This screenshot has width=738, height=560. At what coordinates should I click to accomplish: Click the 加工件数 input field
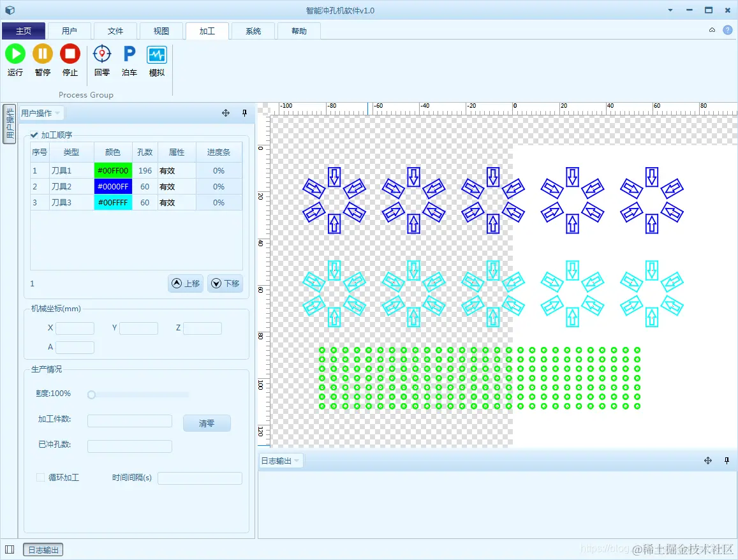click(x=129, y=421)
